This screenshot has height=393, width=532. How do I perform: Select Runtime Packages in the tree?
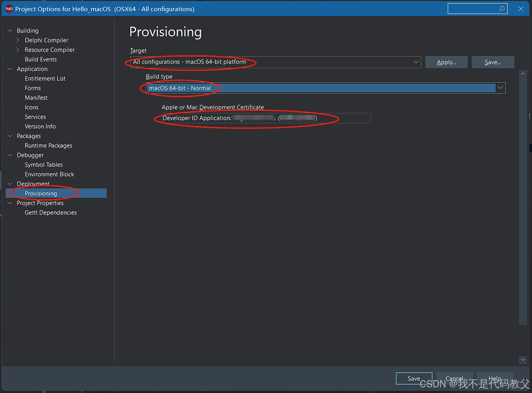click(x=48, y=145)
